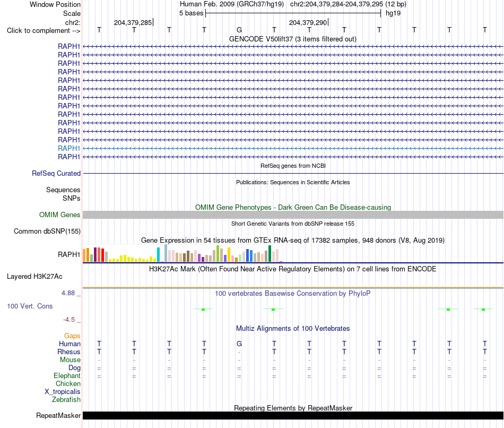Click the "Zebrafish" alignment row label

[x=66, y=400]
